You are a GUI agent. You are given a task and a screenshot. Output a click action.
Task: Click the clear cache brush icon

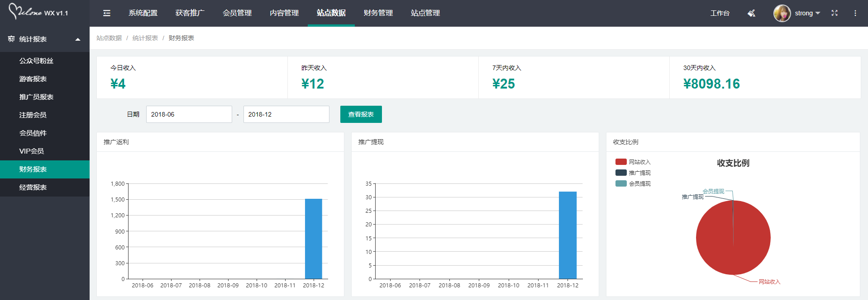click(x=751, y=13)
